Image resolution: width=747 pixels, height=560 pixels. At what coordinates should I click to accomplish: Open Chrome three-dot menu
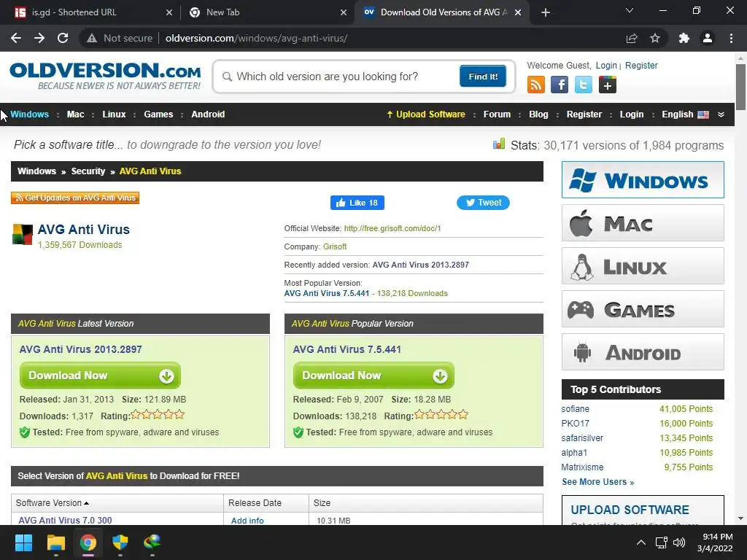(731, 38)
